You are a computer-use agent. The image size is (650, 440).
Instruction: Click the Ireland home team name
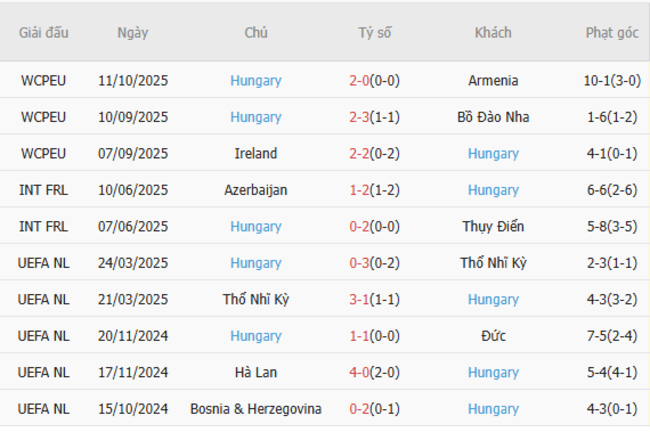coord(255,154)
